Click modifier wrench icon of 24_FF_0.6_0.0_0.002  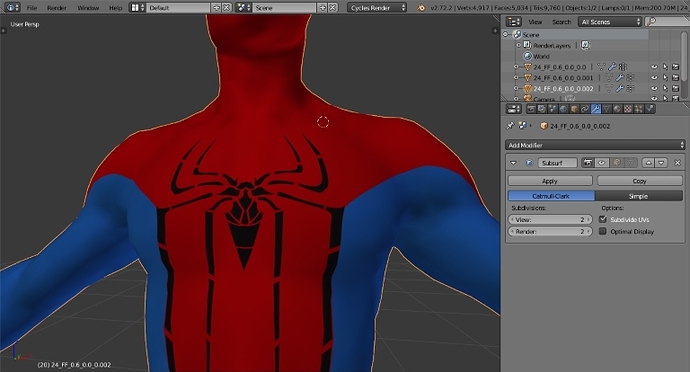tap(620, 88)
